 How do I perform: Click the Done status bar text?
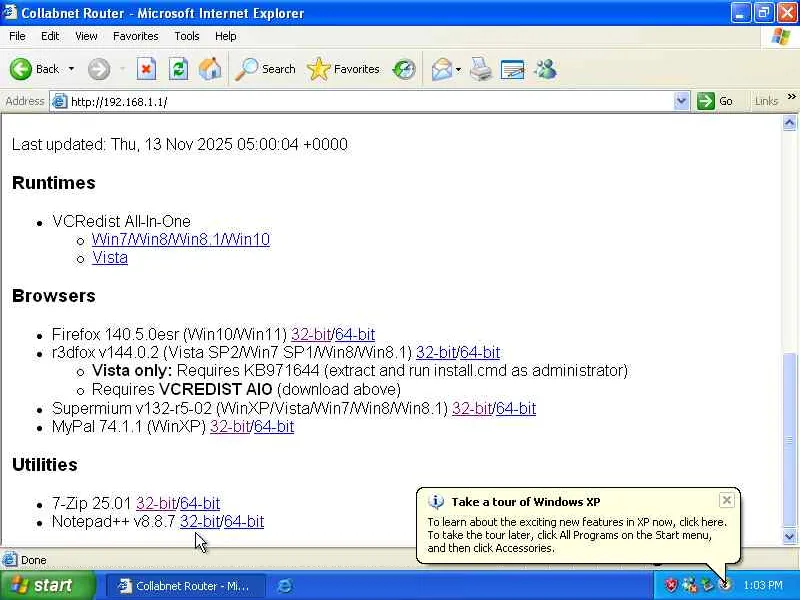click(34, 560)
